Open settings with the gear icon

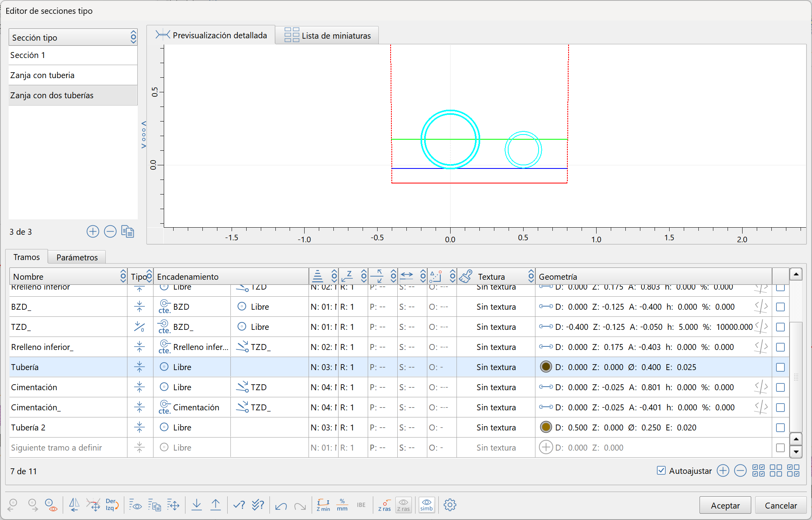tap(450, 505)
